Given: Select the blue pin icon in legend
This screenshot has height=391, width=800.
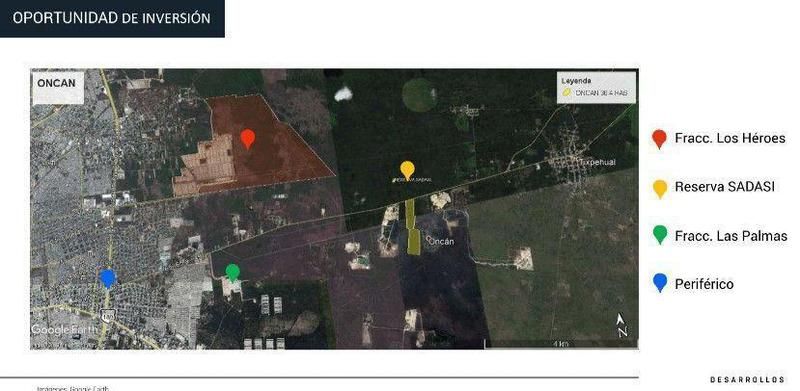Looking at the screenshot, I should [660, 282].
